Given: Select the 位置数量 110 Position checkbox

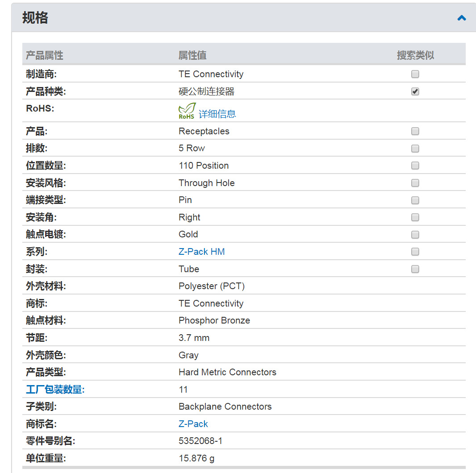Looking at the screenshot, I should coord(415,166).
